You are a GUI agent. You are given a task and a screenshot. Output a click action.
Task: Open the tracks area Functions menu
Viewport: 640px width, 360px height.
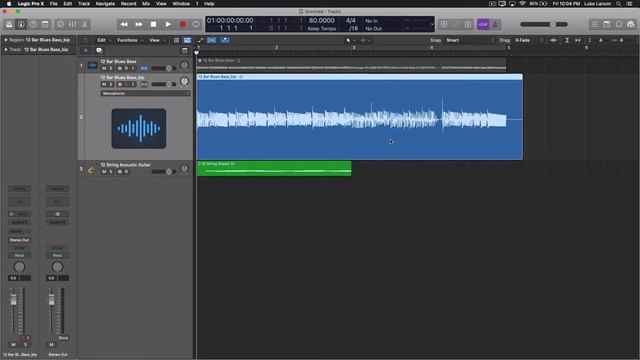(130, 40)
